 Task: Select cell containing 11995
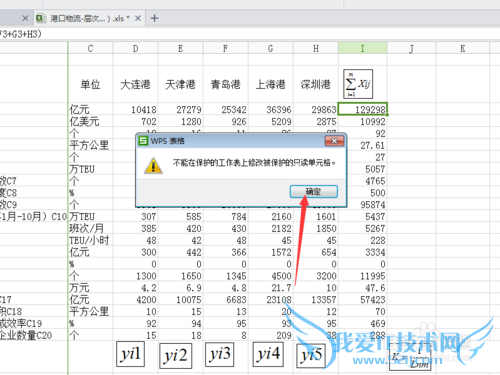pos(363,276)
